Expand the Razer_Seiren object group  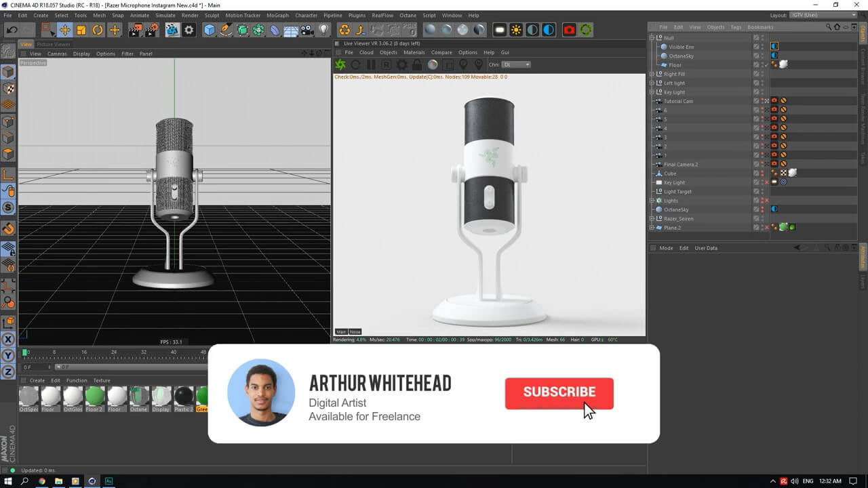652,219
